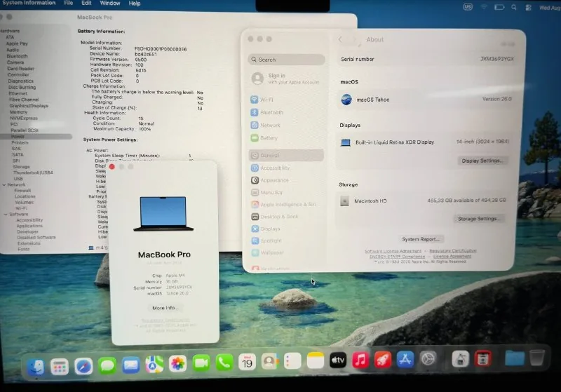The image size is (561, 392).
Task: Click the macOS Tahoe icon in About
Action: pos(346,100)
